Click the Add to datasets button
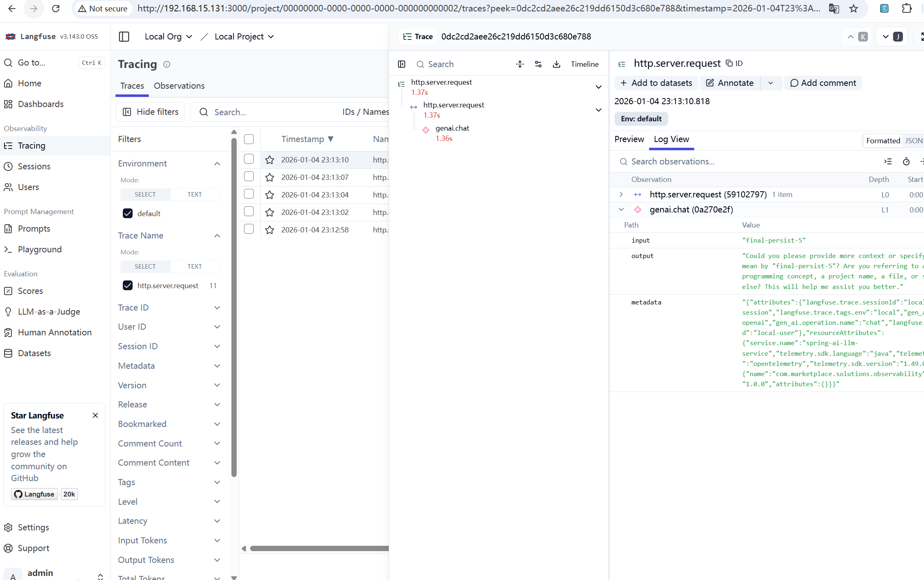This screenshot has width=924, height=580. click(656, 83)
